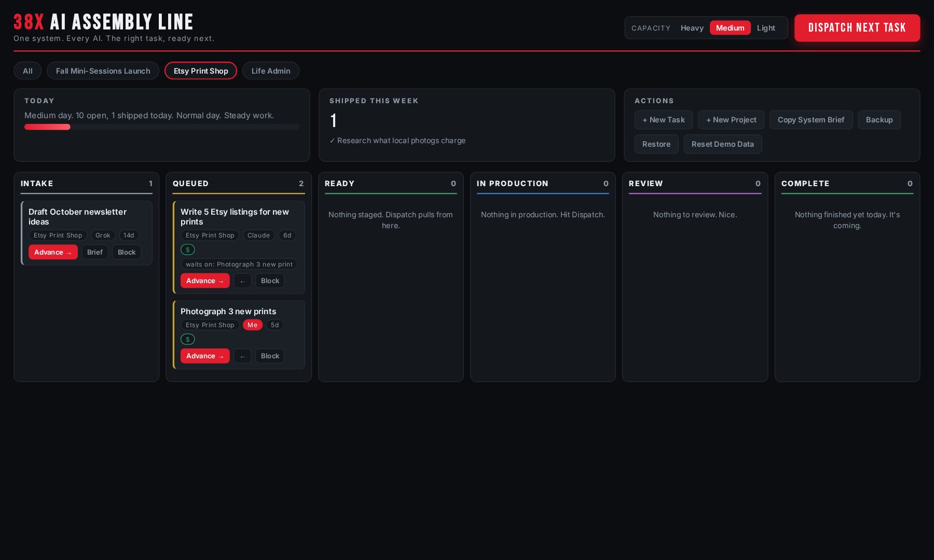Copy the System Brief

point(811,120)
